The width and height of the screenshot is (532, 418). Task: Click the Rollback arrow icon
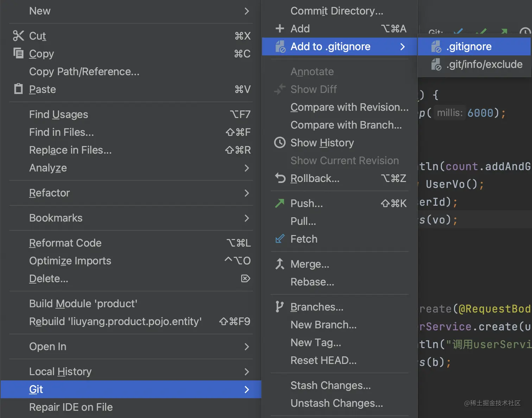[280, 178]
